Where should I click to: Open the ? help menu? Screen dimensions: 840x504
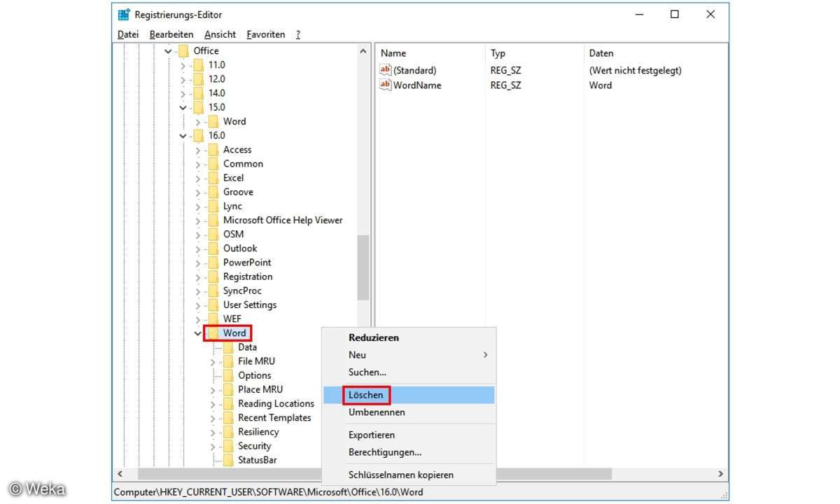click(x=298, y=34)
